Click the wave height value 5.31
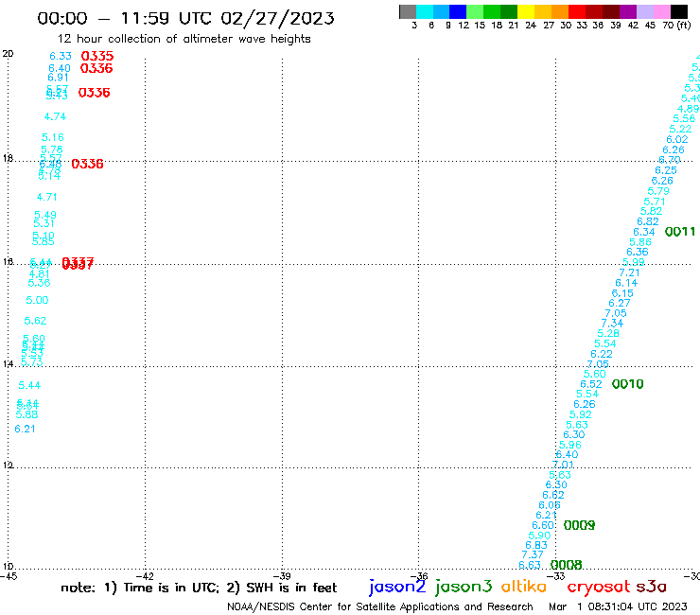 click(44, 223)
